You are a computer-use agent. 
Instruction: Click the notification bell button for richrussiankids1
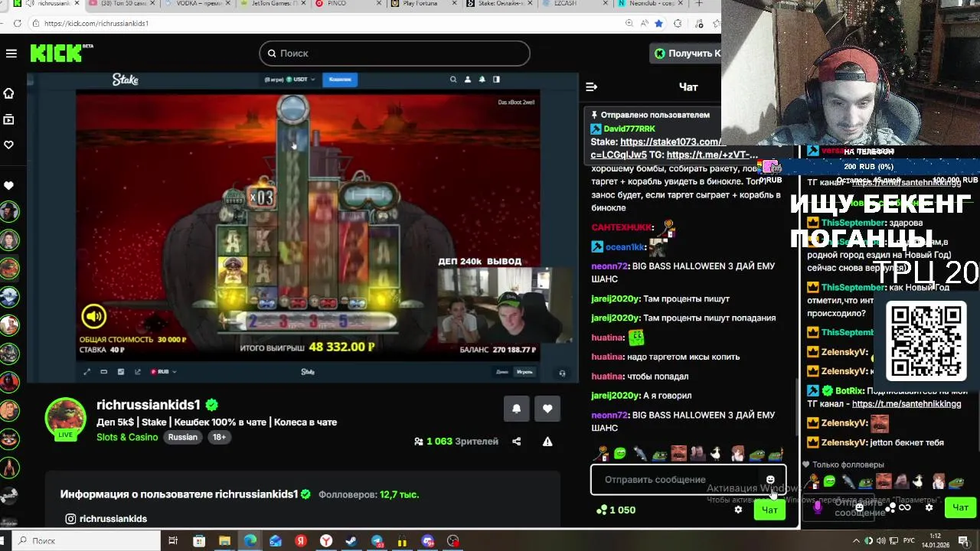[516, 409]
